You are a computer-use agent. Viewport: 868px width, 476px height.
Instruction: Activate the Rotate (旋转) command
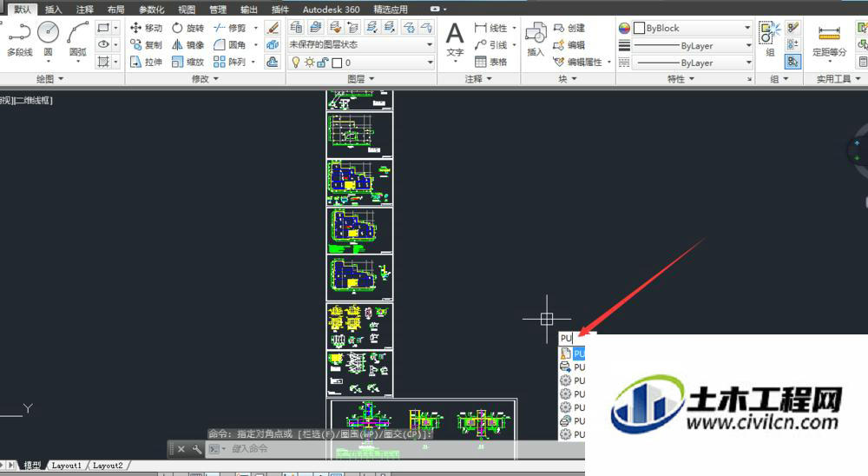pyautogui.click(x=188, y=28)
